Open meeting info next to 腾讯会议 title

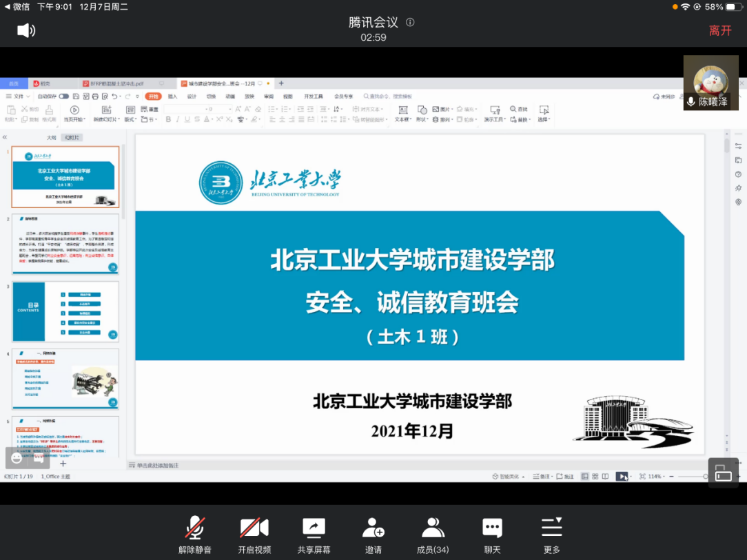point(410,22)
